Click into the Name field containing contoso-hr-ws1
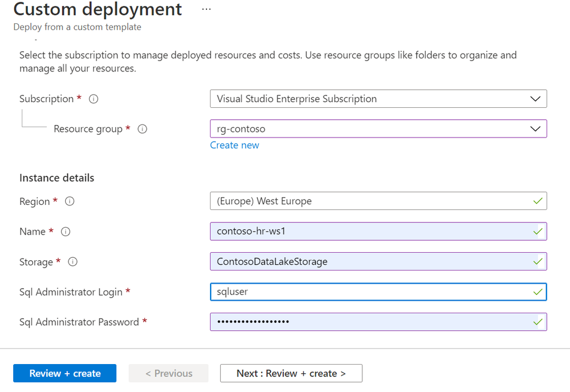The height and width of the screenshot is (392, 570). (x=371, y=231)
